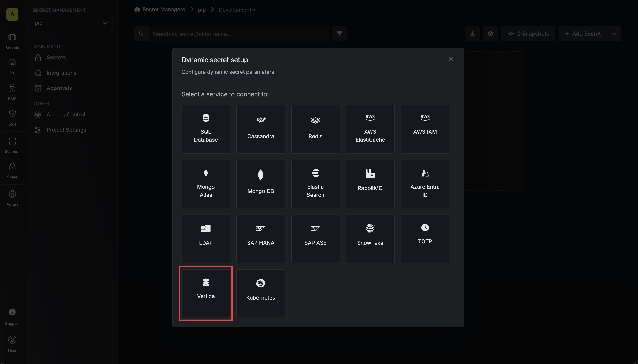The image size is (638, 364).
Task: Open the Development environment dropdown
Action: [237, 10]
